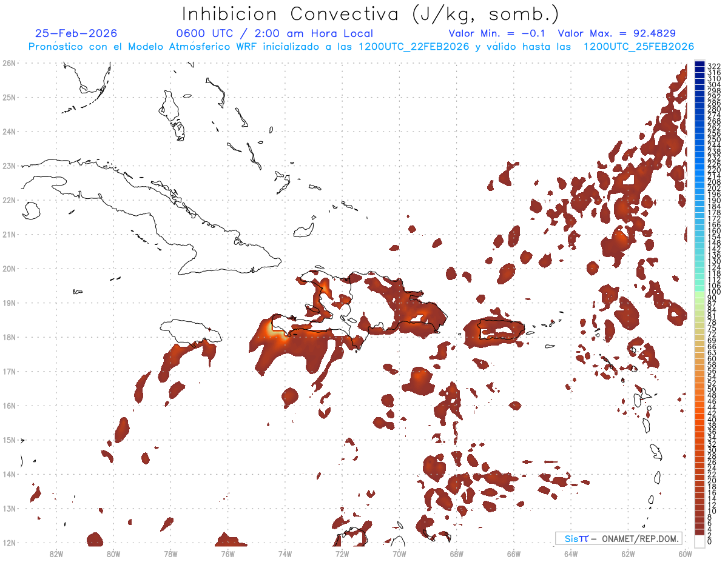Click the '14N' latitude label
The width and height of the screenshot is (728, 562).
coord(9,474)
